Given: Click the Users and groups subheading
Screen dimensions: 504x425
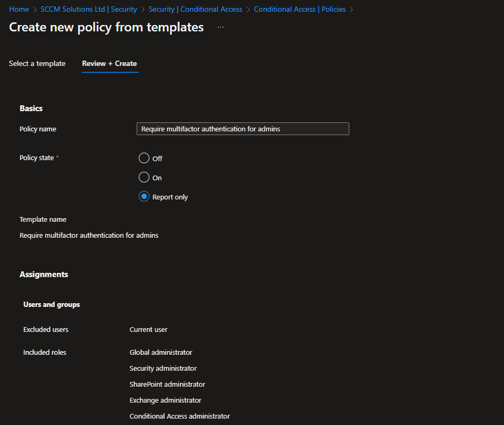Looking at the screenshot, I should [52, 304].
